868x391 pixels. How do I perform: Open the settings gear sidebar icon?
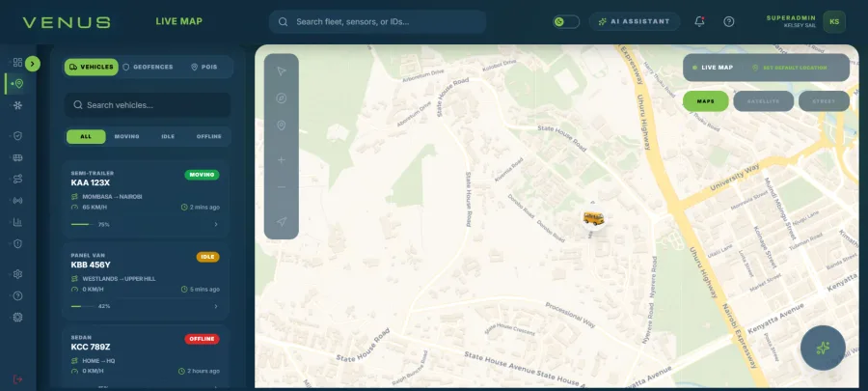pyautogui.click(x=17, y=274)
